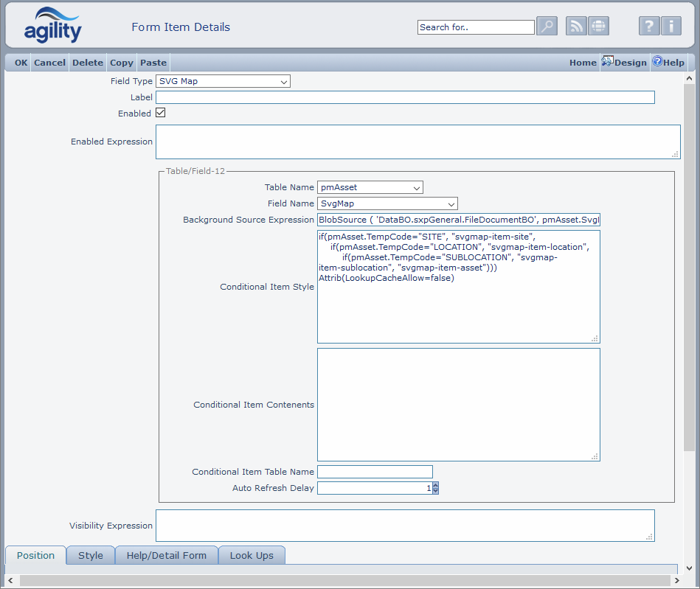Click the Conditional Item Table Name field

click(375, 472)
